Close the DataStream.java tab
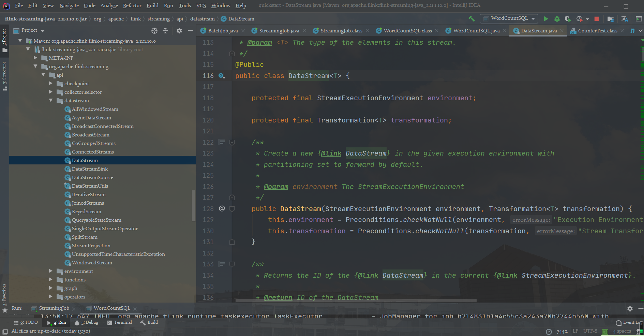Screen dimensions: 644x336 562,31
